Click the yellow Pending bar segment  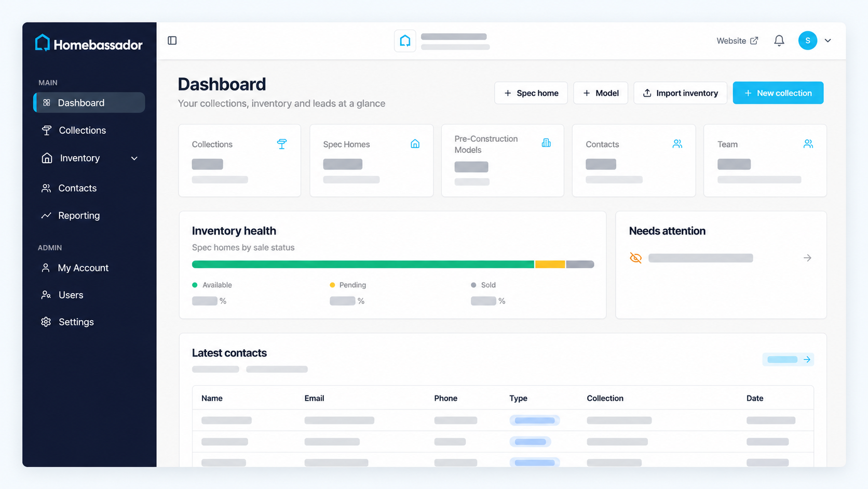coord(550,265)
